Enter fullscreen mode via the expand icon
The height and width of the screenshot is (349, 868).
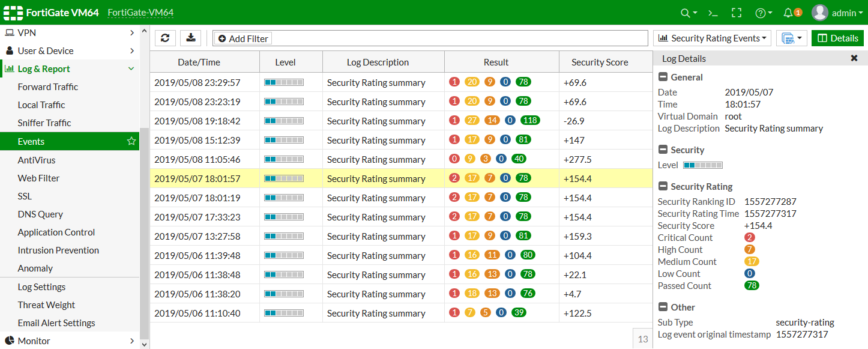pyautogui.click(x=737, y=12)
